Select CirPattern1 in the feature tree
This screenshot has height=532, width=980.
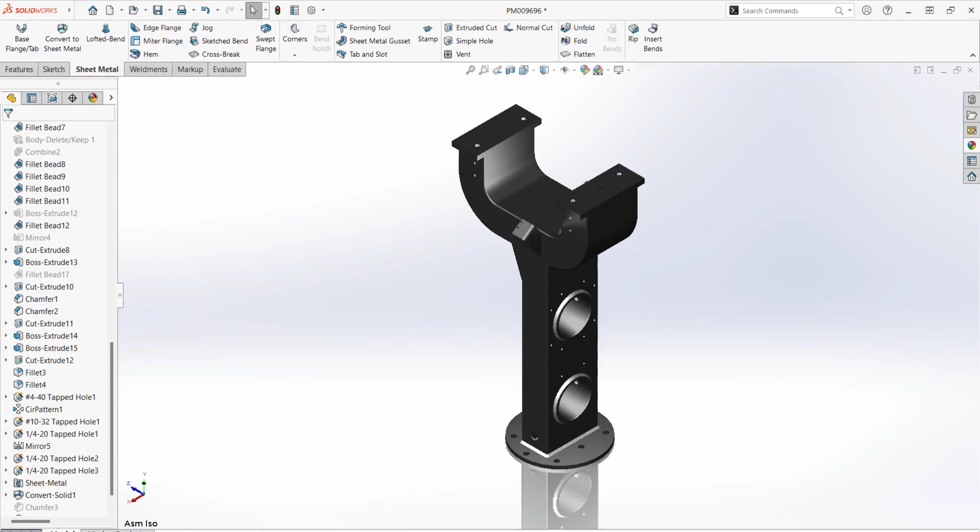[44, 409]
